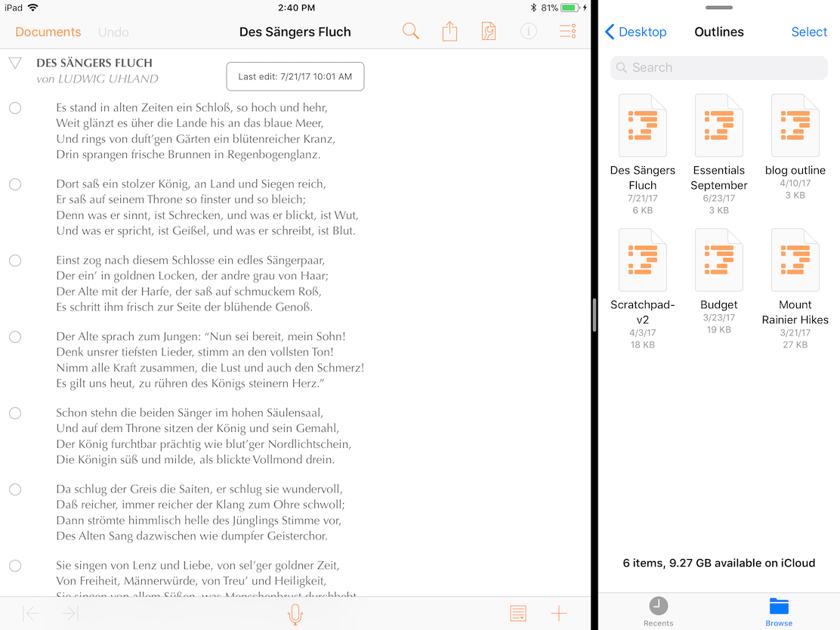Add a note with the note icon

tap(518, 613)
